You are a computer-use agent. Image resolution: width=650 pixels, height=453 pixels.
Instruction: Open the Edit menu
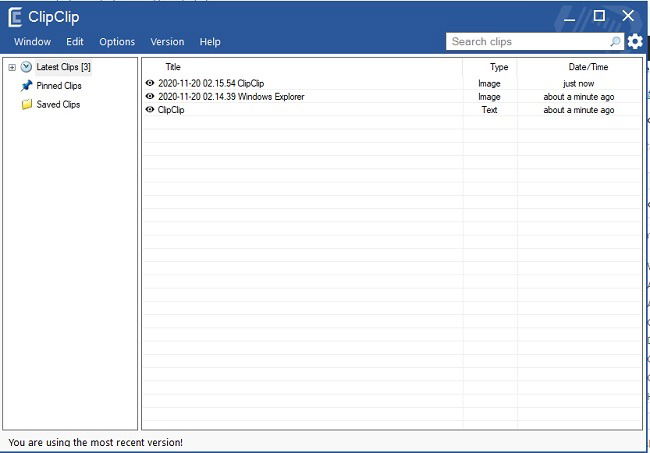click(75, 42)
